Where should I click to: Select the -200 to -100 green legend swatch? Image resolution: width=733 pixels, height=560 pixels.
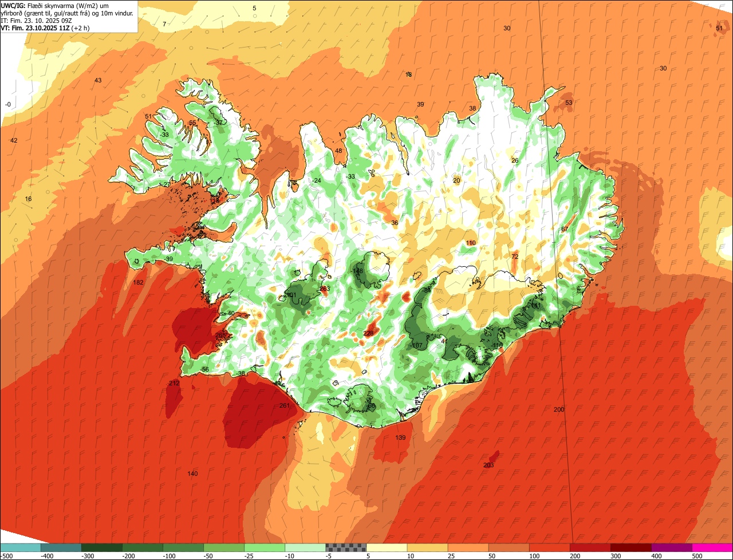142,547
